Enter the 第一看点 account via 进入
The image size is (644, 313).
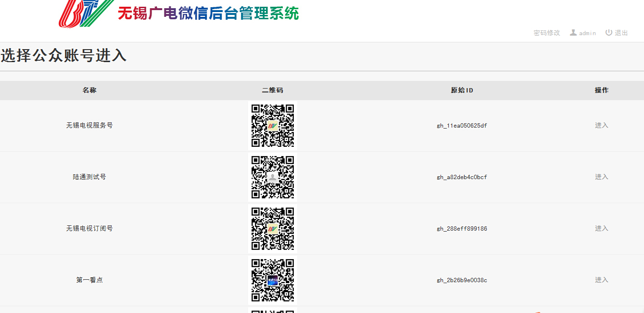coord(602,280)
